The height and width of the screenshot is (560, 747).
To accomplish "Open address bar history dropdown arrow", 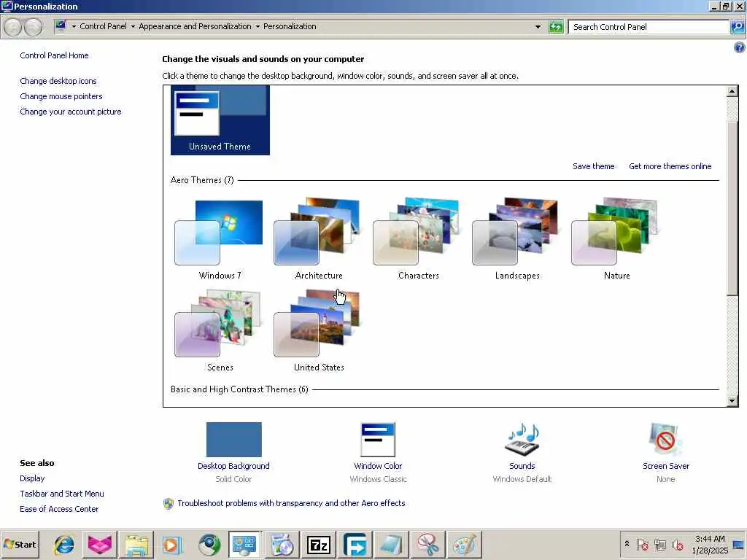I will (x=538, y=27).
